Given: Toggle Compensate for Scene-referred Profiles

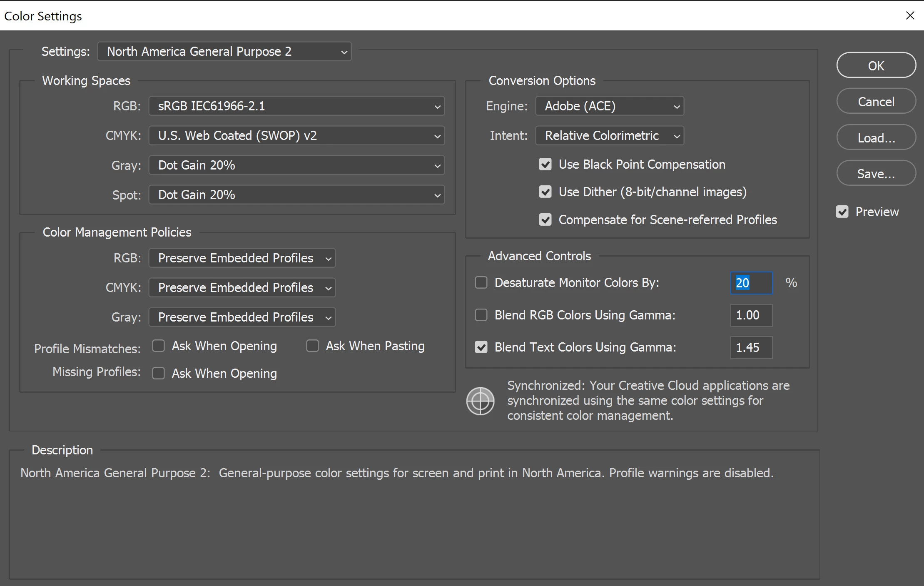Looking at the screenshot, I should coord(545,219).
